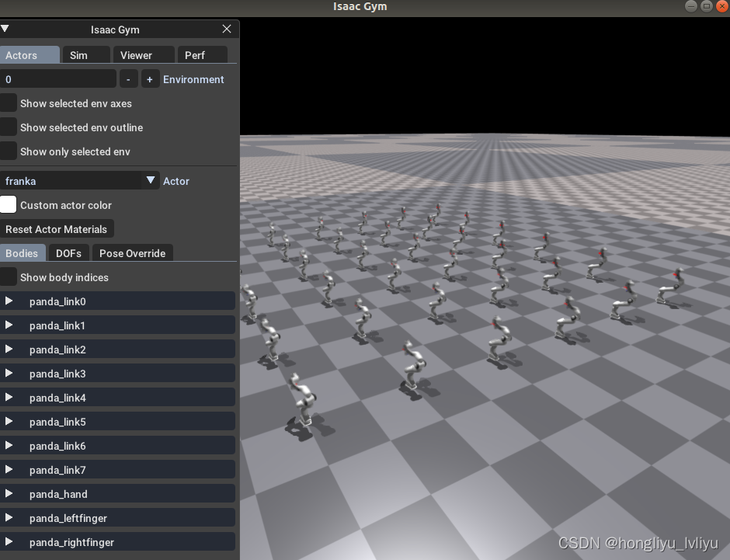Increase environment index with plus button
730x560 pixels.
(150, 79)
